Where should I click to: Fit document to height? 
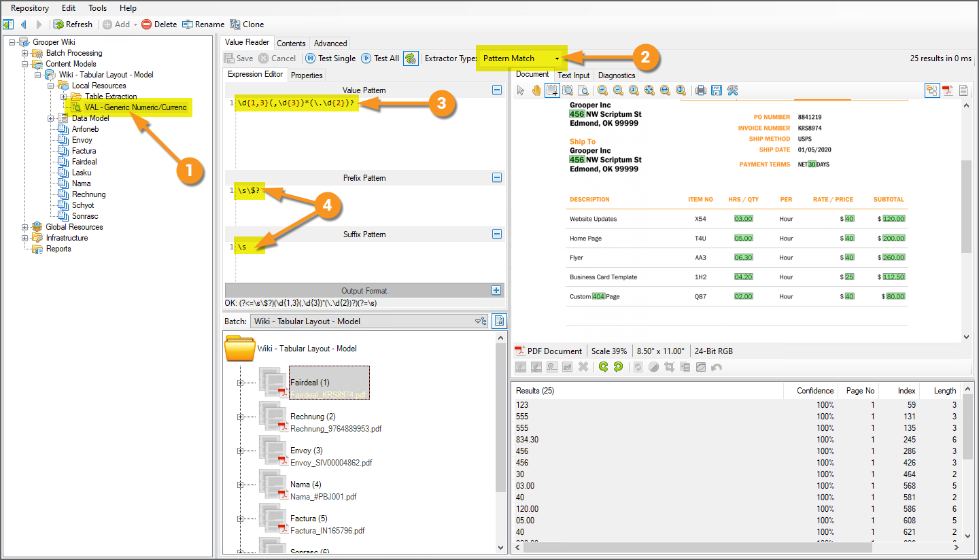(x=681, y=90)
